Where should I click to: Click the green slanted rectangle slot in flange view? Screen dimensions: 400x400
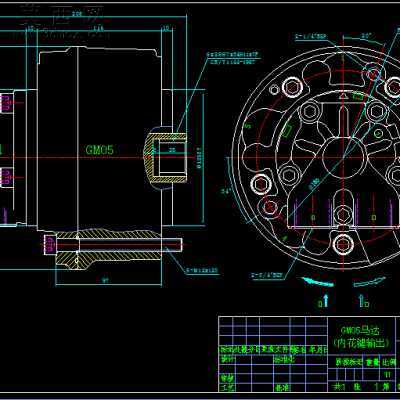click(287, 131)
